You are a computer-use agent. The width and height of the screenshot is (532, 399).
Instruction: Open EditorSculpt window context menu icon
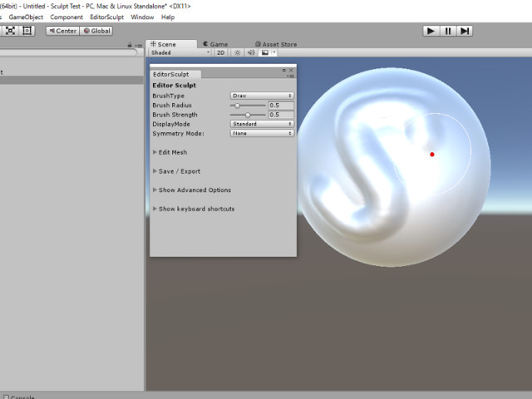290,76
